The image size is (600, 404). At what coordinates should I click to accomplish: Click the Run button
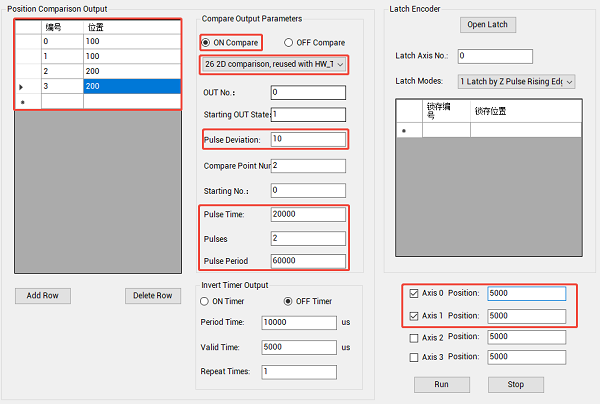pos(441,384)
